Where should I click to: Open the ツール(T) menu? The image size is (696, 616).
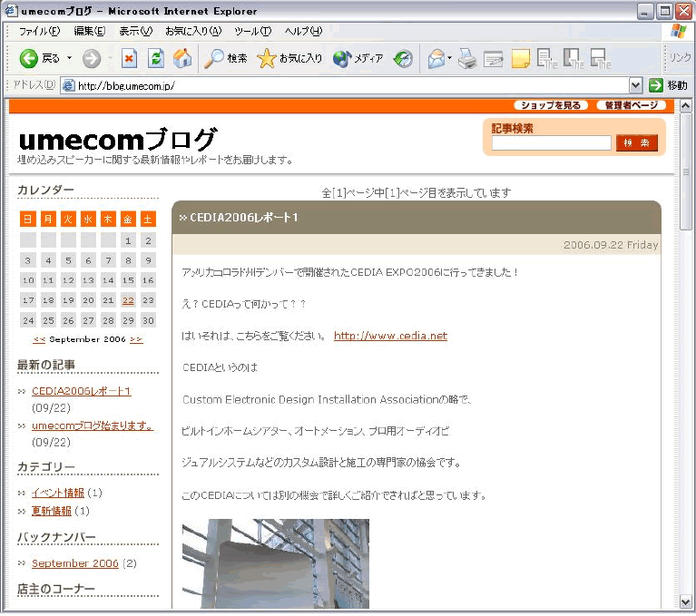click(x=252, y=31)
